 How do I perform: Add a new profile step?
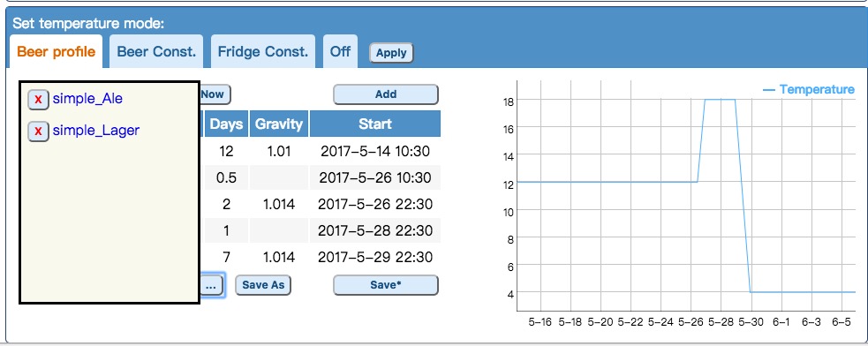pos(385,94)
